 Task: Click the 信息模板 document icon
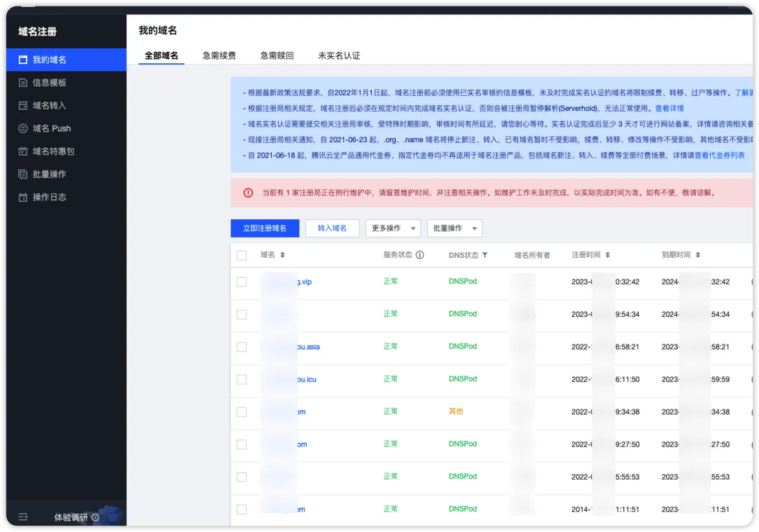(x=23, y=83)
